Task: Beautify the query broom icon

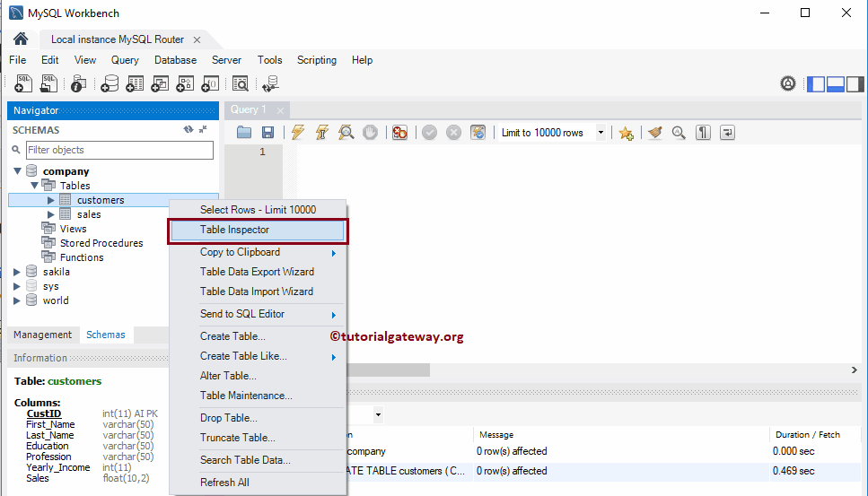Action: tap(655, 132)
